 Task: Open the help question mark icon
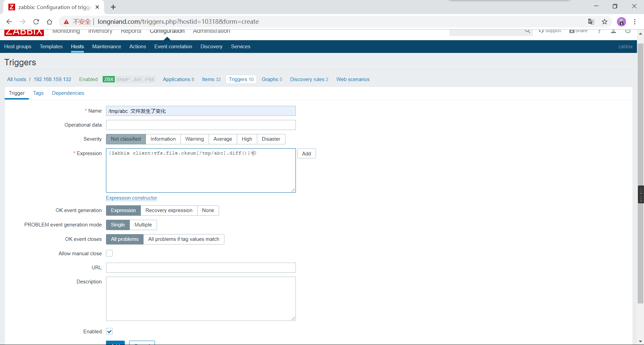(599, 31)
